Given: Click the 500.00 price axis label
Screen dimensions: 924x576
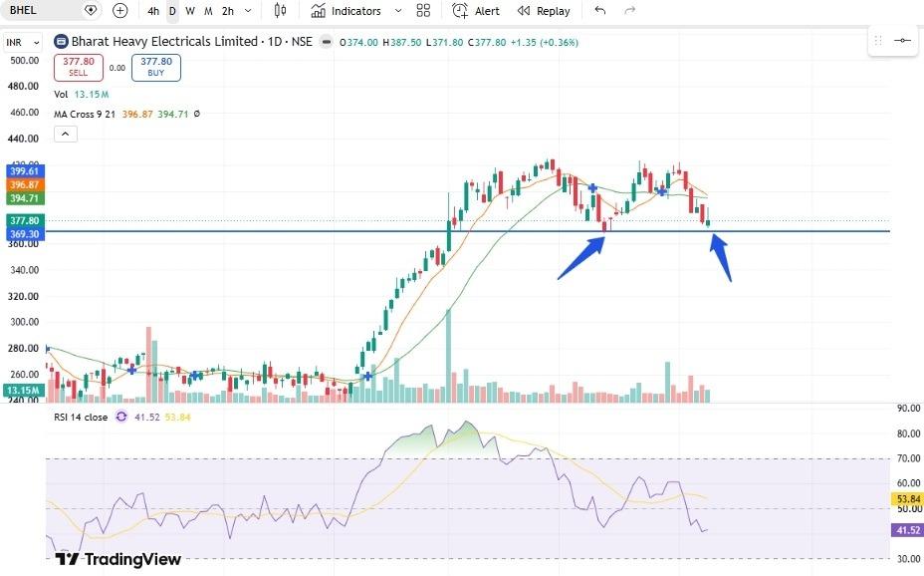Looking at the screenshot, I should (x=24, y=60).
